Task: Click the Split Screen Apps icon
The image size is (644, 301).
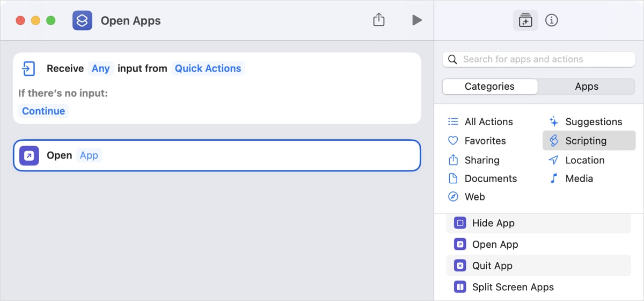Action: coord(460,287)
